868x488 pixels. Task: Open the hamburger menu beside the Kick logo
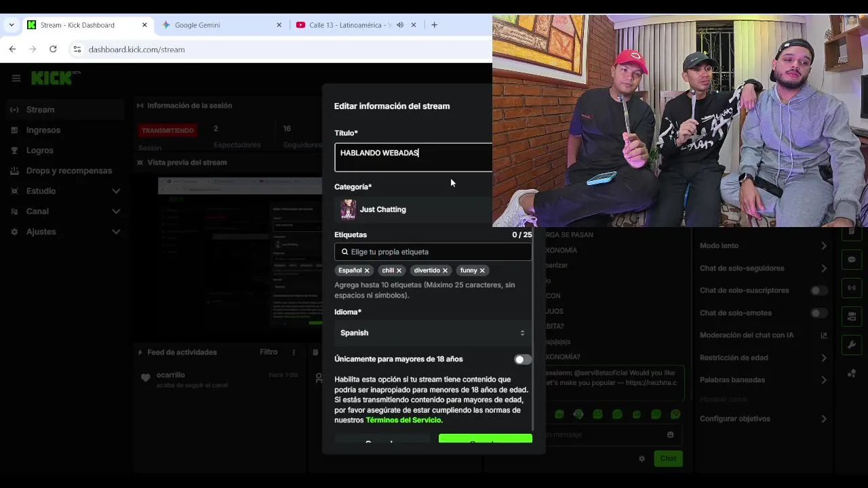[16, 78]
